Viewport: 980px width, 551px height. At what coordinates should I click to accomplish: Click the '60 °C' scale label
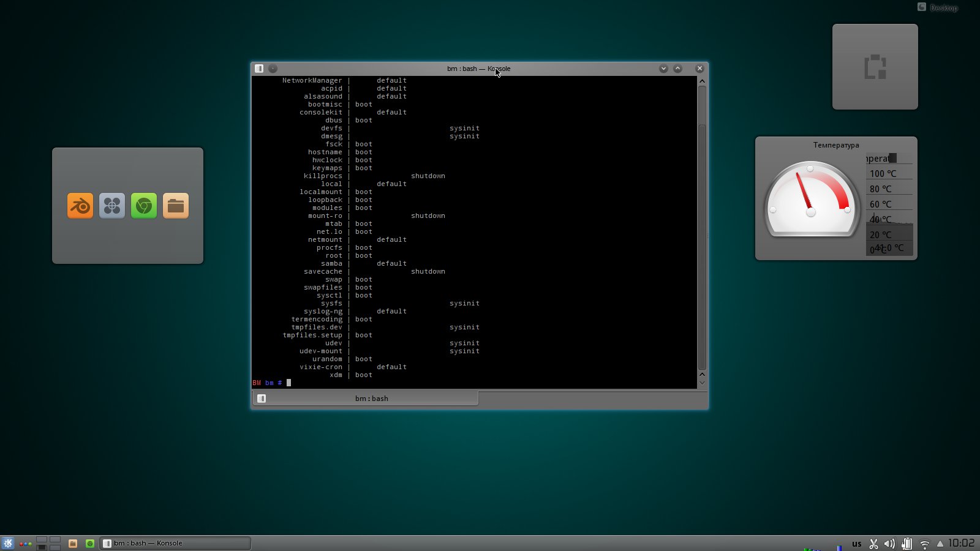click(881, 204)
